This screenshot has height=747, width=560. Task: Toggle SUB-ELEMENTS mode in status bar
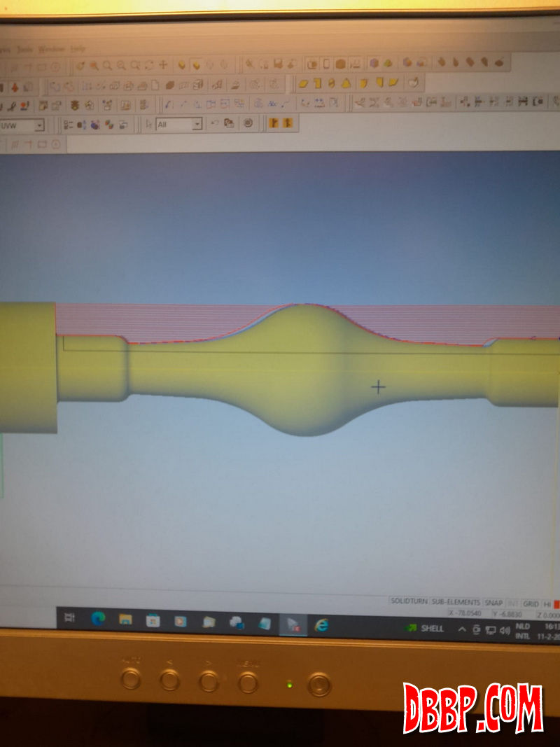point(456,602)
